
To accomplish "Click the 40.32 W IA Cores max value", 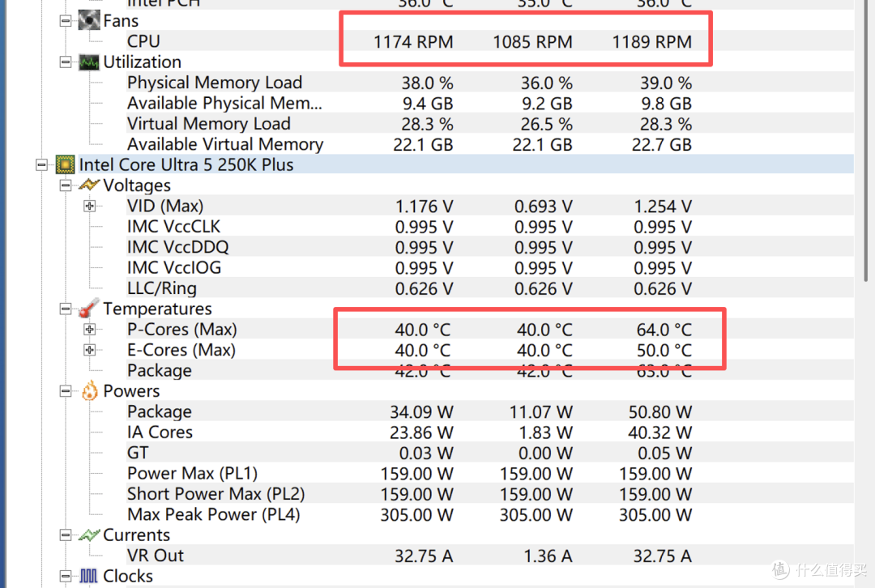I will click(x=660, y=433).
